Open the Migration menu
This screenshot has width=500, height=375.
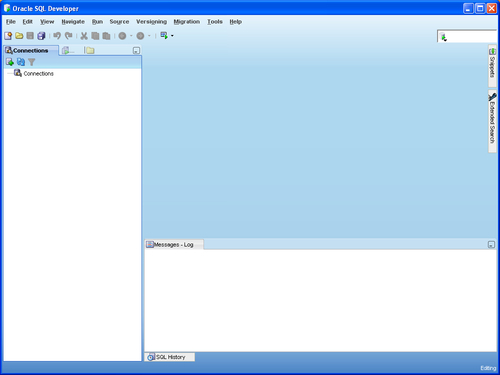(187, 22)
